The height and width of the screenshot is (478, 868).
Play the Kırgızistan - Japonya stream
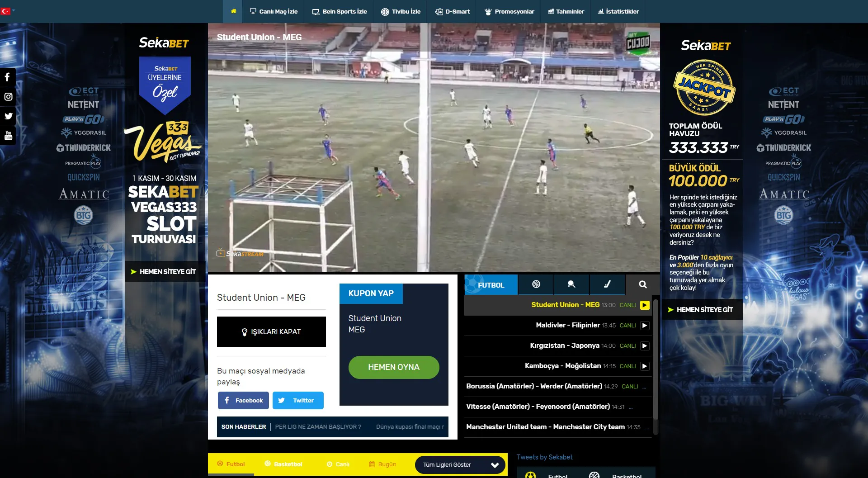(x=645, y=346)
